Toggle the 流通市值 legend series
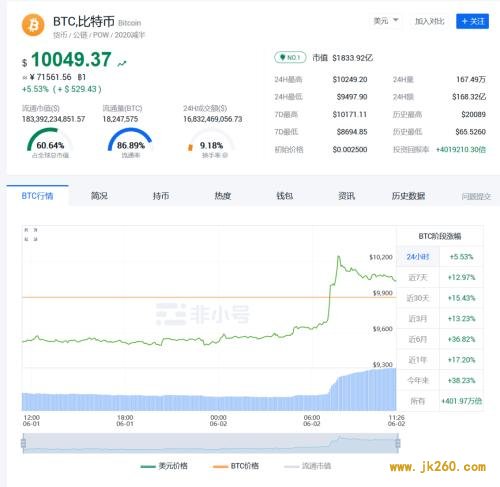This screenshot has width=500, height=487. 308,466
